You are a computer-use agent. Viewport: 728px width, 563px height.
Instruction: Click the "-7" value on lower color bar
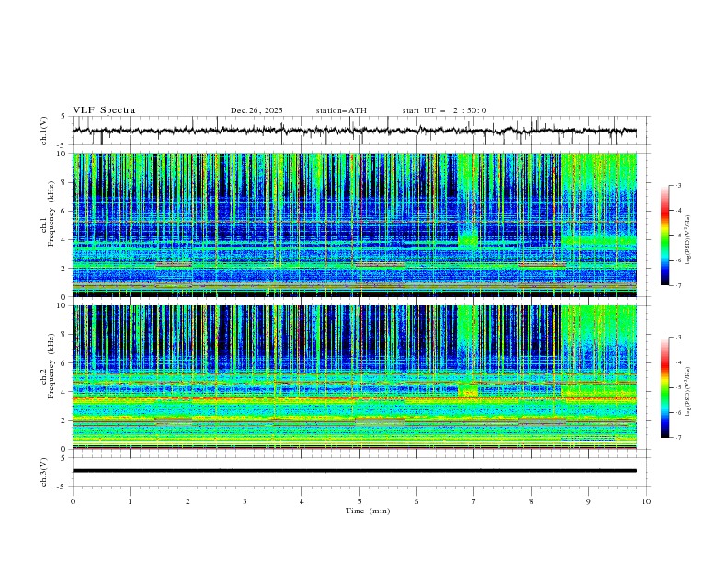click(x=677, y=438)
